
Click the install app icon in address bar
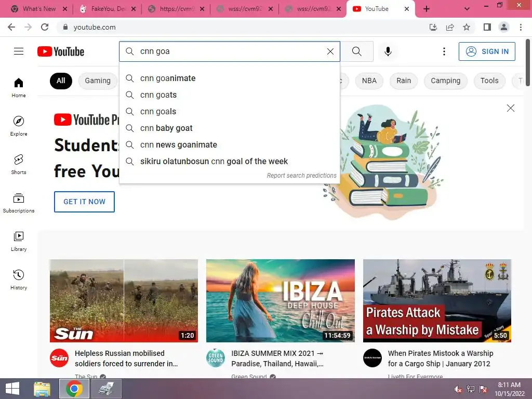433,27
